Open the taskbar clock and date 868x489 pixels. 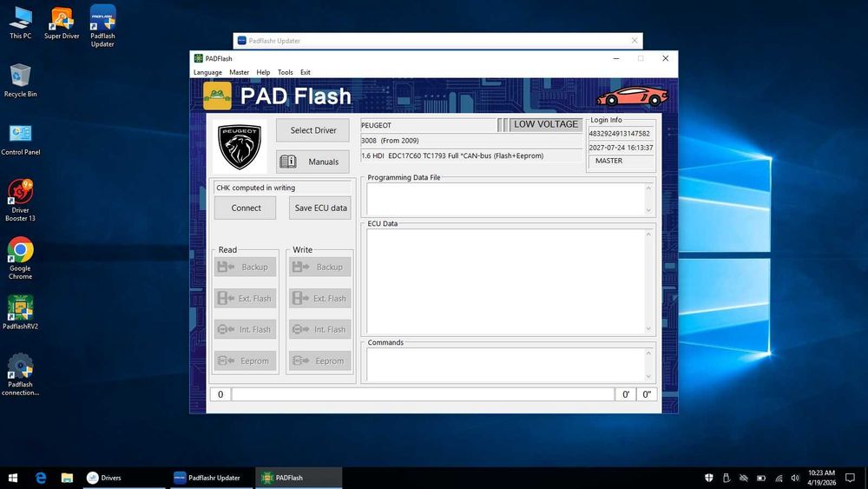821,478
